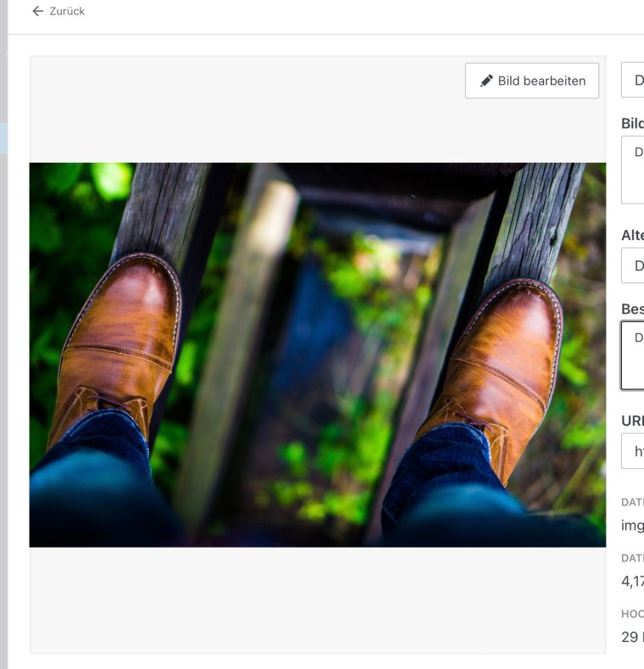Click the focused Beschreibung text area
The width and height of the screenshot is (644, 669).
pos(633,354)
